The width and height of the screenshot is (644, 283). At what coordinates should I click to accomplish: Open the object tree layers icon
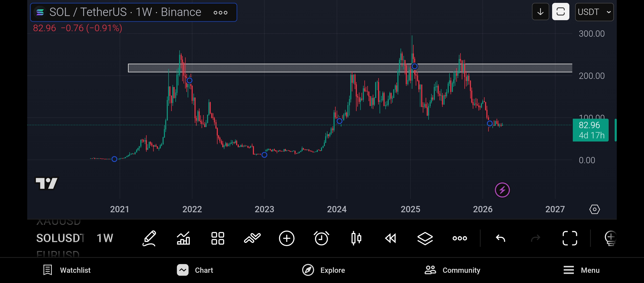(x=425, y=238)
